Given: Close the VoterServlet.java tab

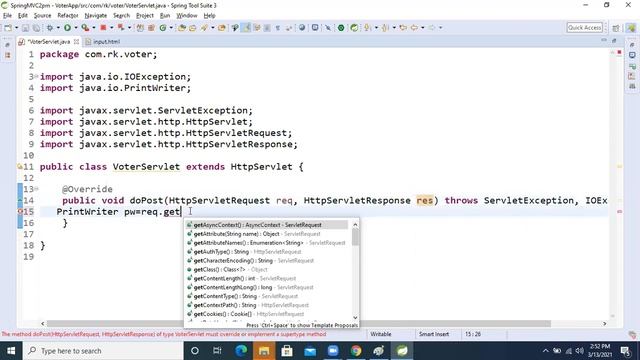Looking at the screenshot, I should tap(76, 42).
